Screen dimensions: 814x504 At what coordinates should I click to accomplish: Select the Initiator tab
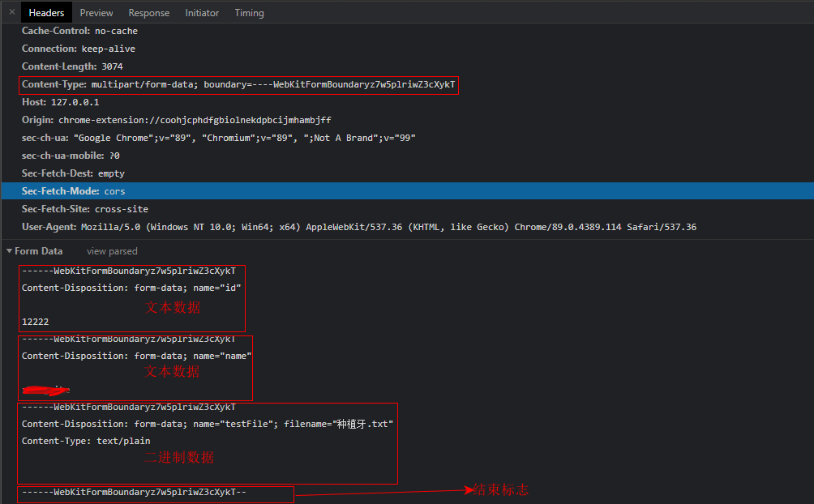202,12
